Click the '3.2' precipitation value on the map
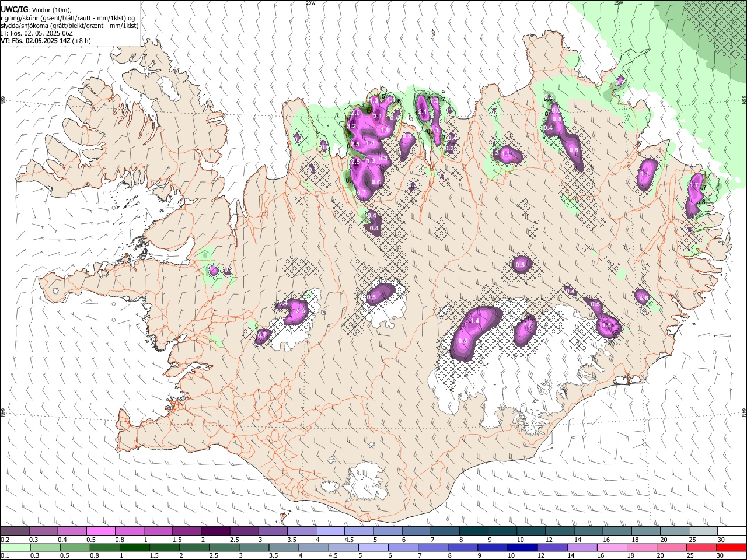Image resolution: width=747 pixels, height=560 pixels. 351,126
